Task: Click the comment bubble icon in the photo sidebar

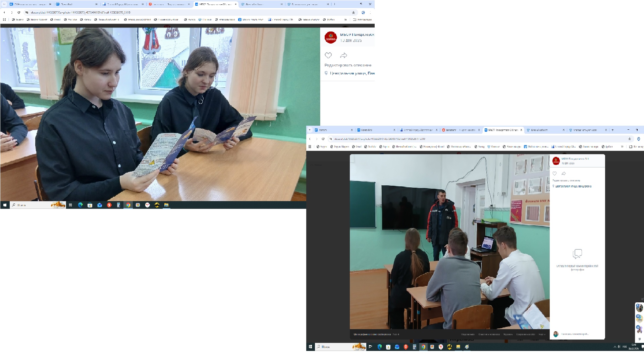Action: (578, 254)
